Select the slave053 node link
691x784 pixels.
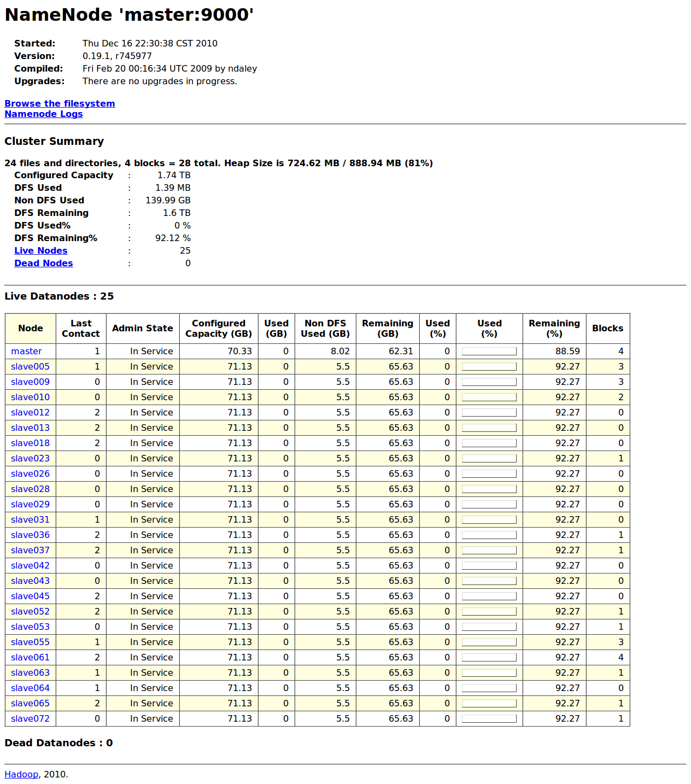coord(30,627)
